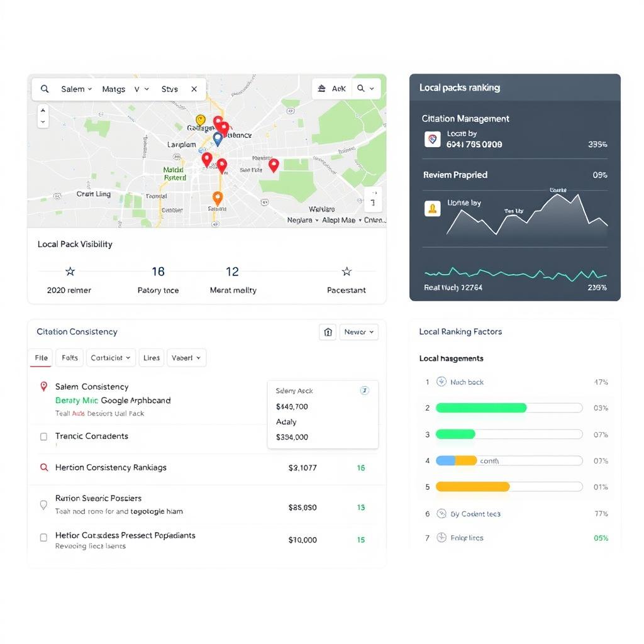
Task: Open the Vaberl filter dropdown
Action: click(186, 358)
